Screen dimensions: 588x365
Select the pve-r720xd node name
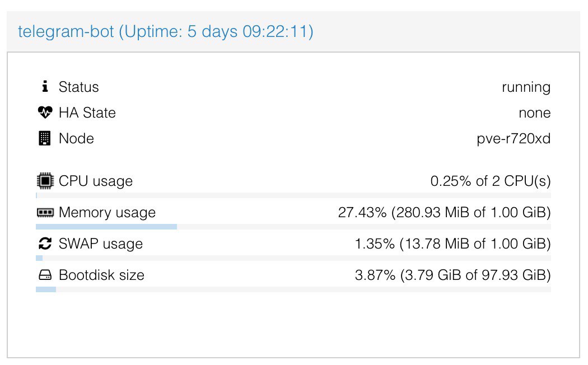(x=514, y=139)
